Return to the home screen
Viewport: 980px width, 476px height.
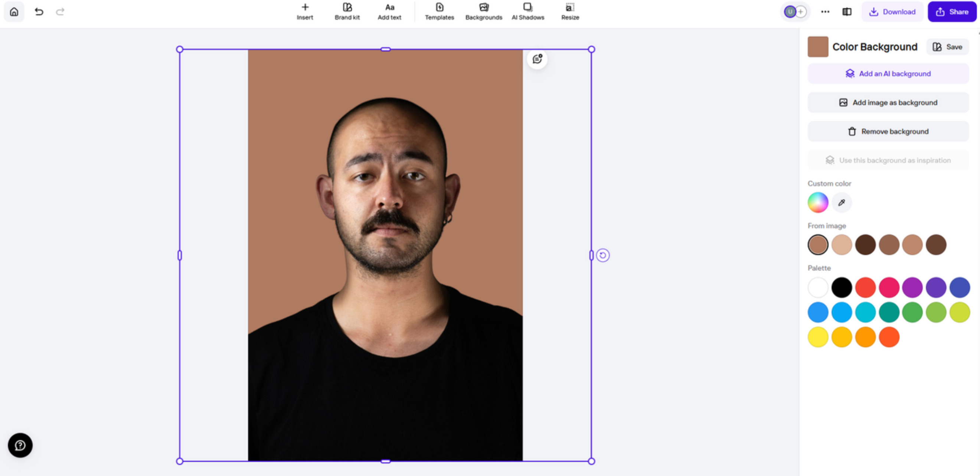14,12
